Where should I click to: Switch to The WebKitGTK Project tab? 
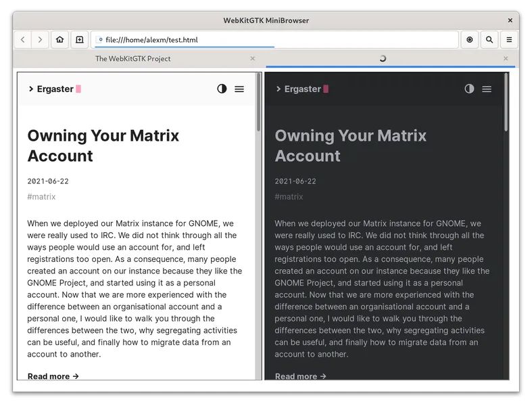coord(132,59)
